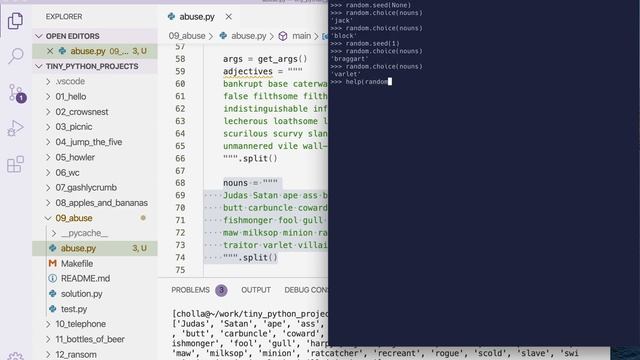Image resolution: width=640 pixels, height=360 pixels.
Task: Click the 'adjectives' variable in editor
Action: (x=248, y=71)
